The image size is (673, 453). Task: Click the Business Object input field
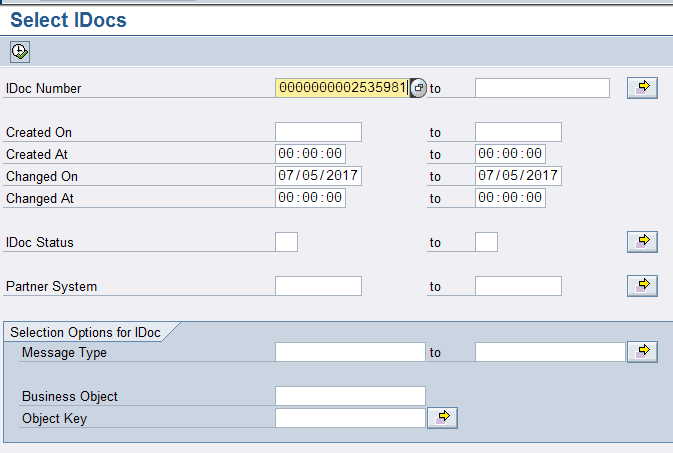coord(350,396)
